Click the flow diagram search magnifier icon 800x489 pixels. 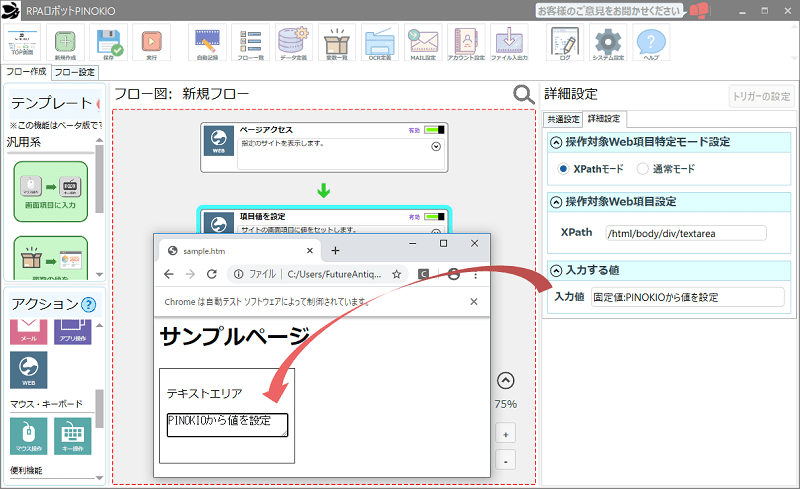pyautogui.click(x=523, y=95)
